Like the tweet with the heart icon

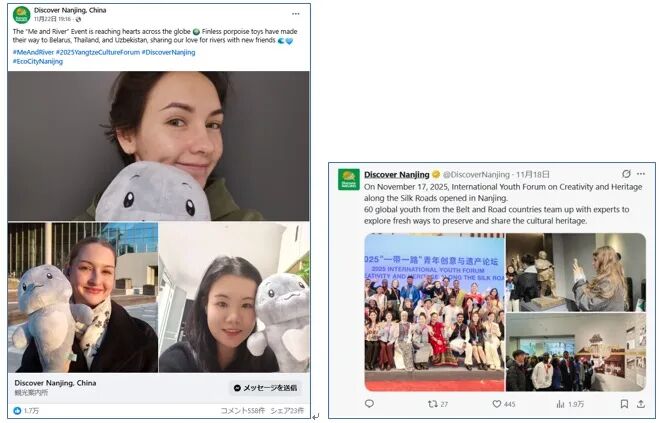pyautogui.click(x=496, y=404)
